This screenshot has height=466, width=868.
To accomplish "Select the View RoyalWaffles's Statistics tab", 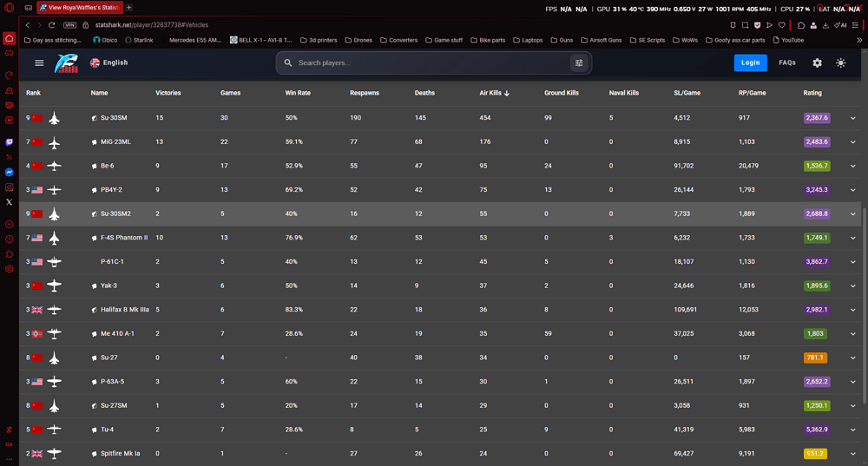I will tap(79, 7).
